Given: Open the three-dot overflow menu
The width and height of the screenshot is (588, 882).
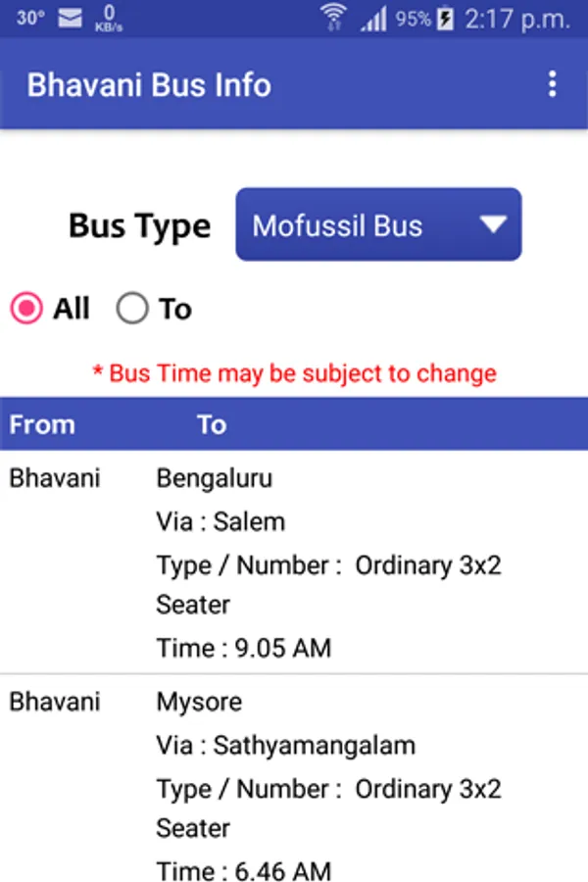Looking at the screenshot, I should pyautogui.click(x=553, y=84).
